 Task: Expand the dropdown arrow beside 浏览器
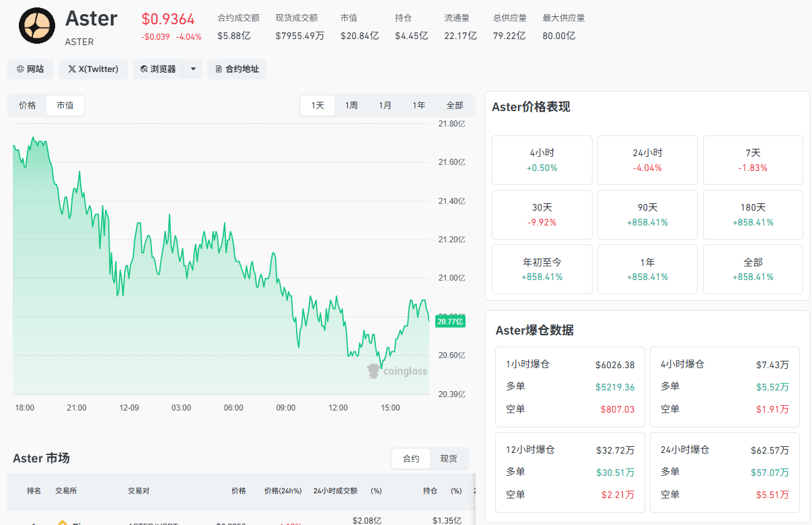click(193, 69)
